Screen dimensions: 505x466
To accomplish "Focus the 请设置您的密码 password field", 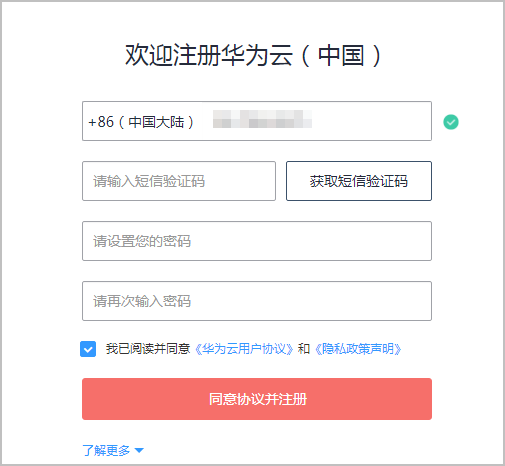I will (x=257, y=241).
